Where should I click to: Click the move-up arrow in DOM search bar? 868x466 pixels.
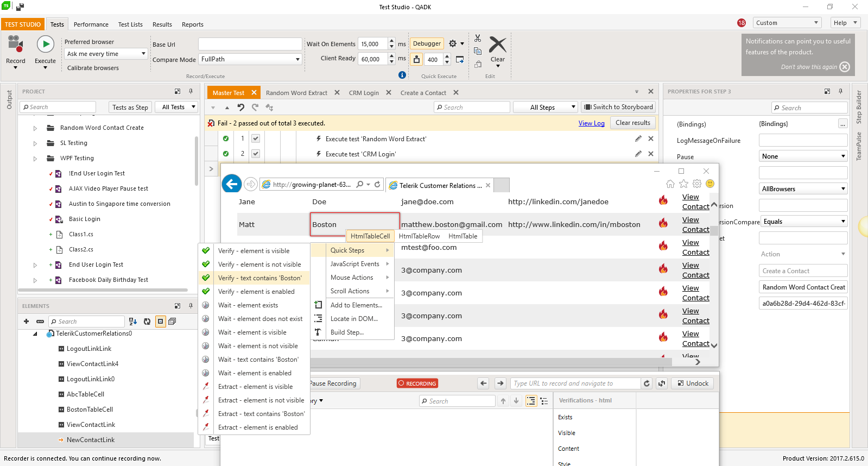point(503,401)
